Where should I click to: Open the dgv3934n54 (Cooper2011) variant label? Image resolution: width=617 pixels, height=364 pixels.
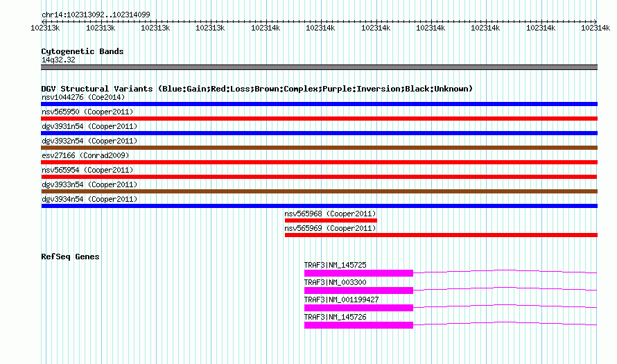pyautogui.click(x=89, y=199)
